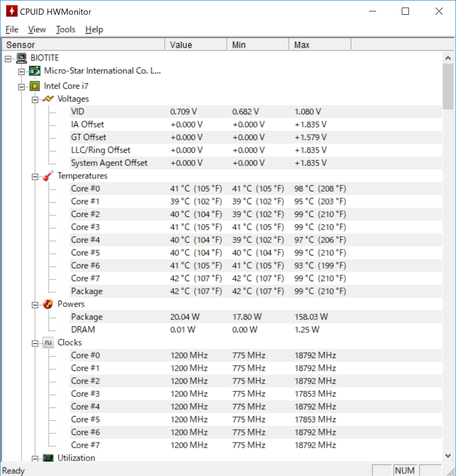Select Core #3 temperature row

pos(255,227)
